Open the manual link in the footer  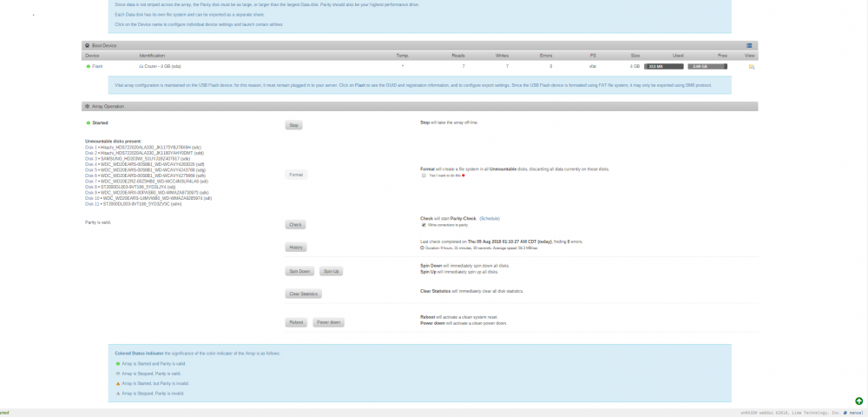857,413
